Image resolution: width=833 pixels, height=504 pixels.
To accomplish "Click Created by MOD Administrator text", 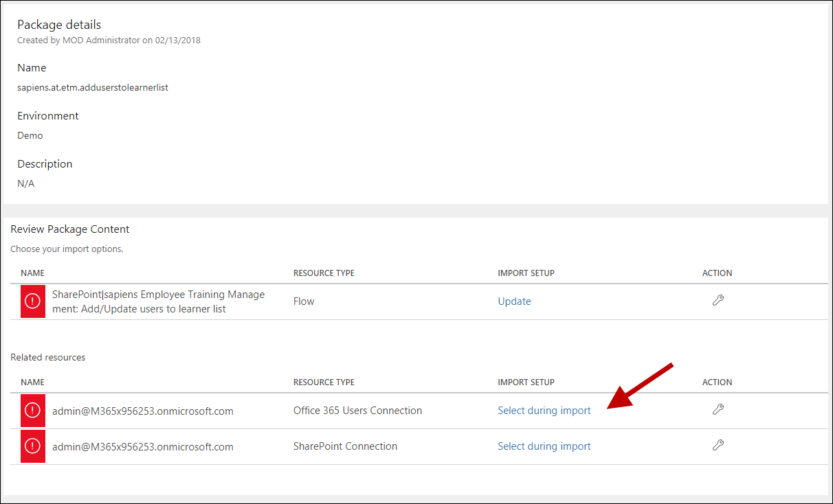I will coord(109,40).
